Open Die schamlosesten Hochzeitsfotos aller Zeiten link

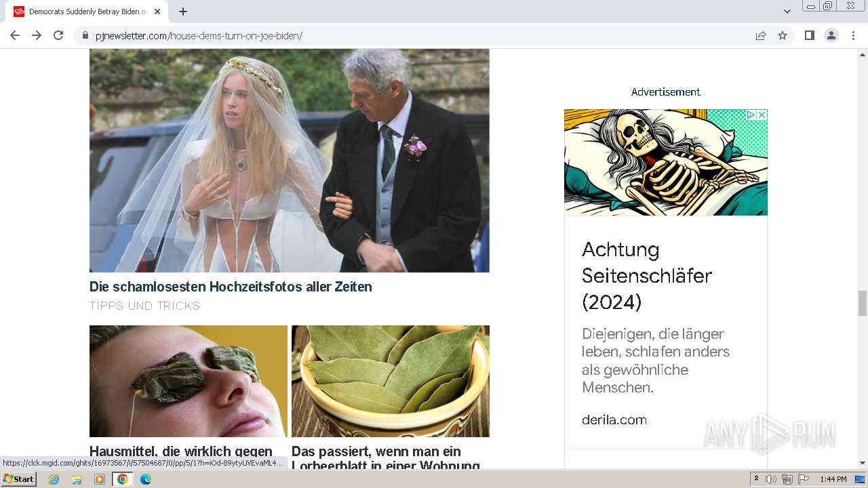(231, 287)
